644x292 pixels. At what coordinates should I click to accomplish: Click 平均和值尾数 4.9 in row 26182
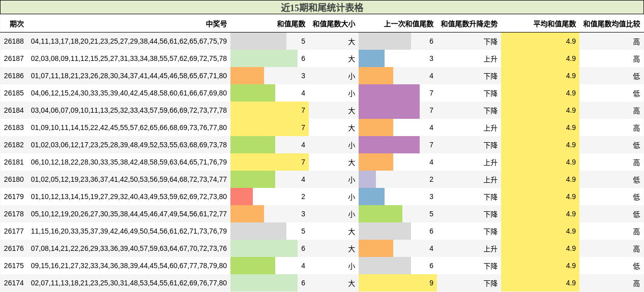(x=571, y=145)
